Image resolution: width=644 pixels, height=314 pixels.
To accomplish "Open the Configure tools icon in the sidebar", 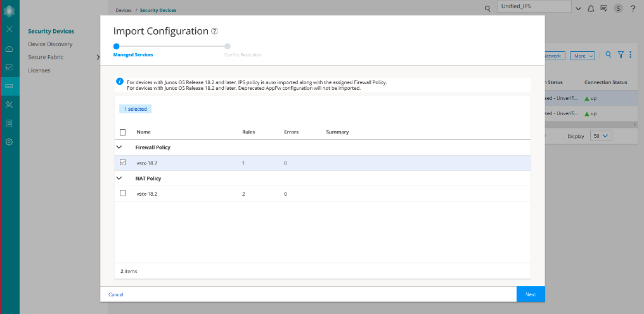I will pos(9,104).
